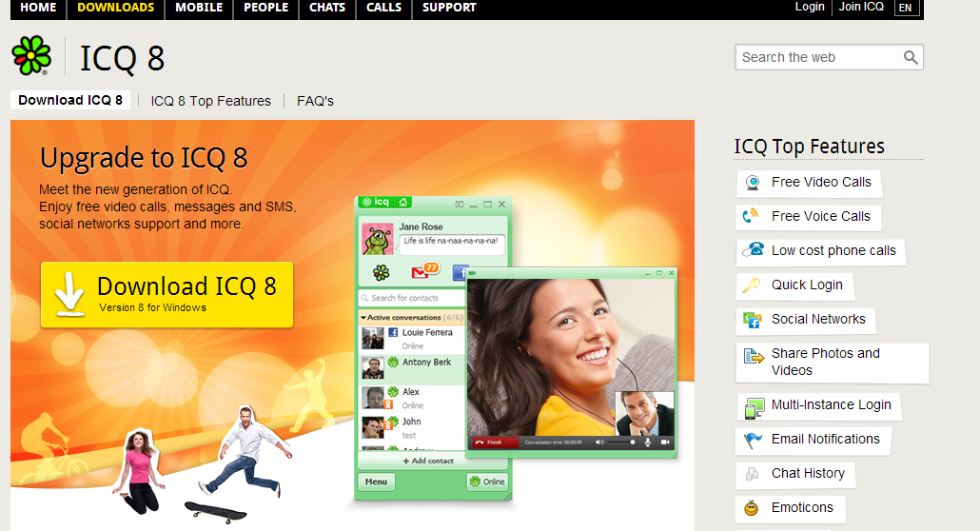Click the ICQ flower logo

pyautogui.click(x=31, y=56)
